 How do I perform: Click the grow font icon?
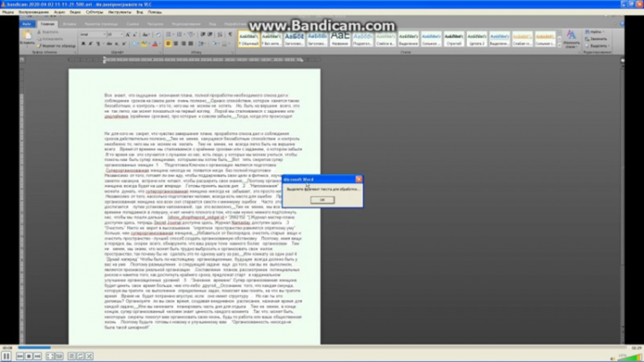point(128,35)
